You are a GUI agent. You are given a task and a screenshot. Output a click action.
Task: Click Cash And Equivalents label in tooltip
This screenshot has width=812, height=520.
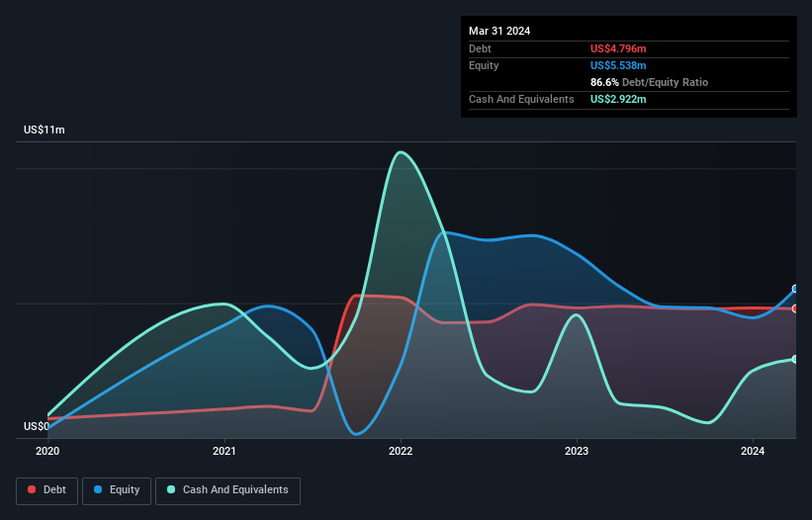pos(521,99)
